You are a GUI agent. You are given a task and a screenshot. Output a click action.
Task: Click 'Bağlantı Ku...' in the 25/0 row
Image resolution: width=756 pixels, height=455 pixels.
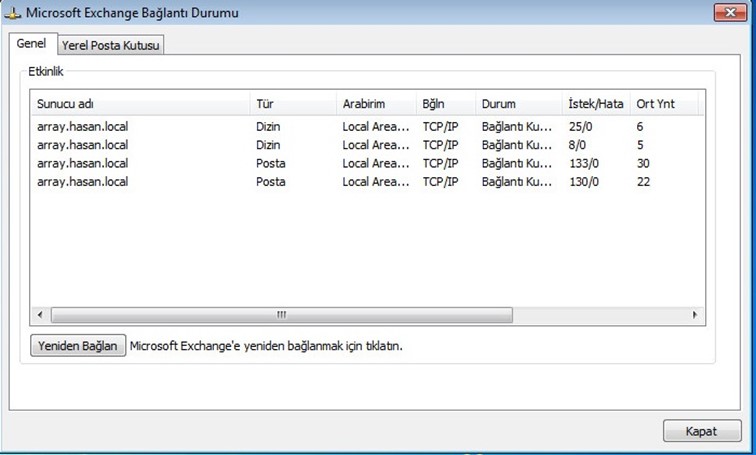[517, 127]
